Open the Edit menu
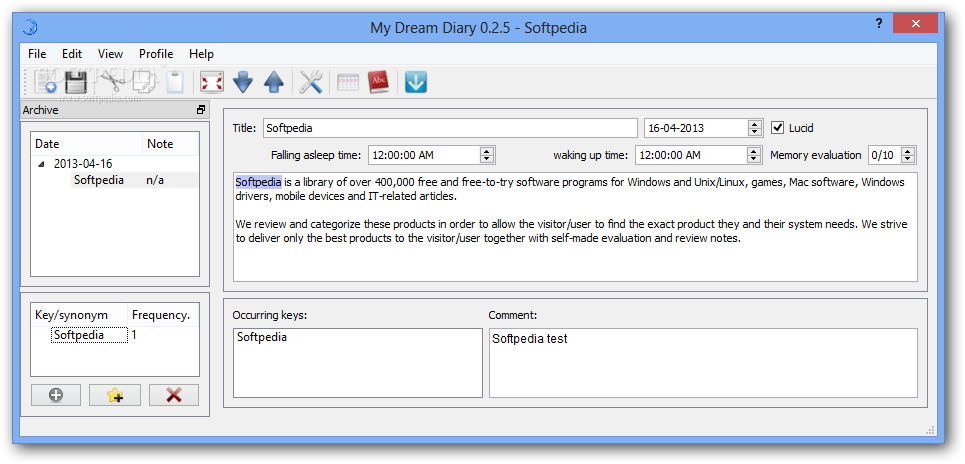The width and height of the screenshot is (965, 464). [72, 54]
